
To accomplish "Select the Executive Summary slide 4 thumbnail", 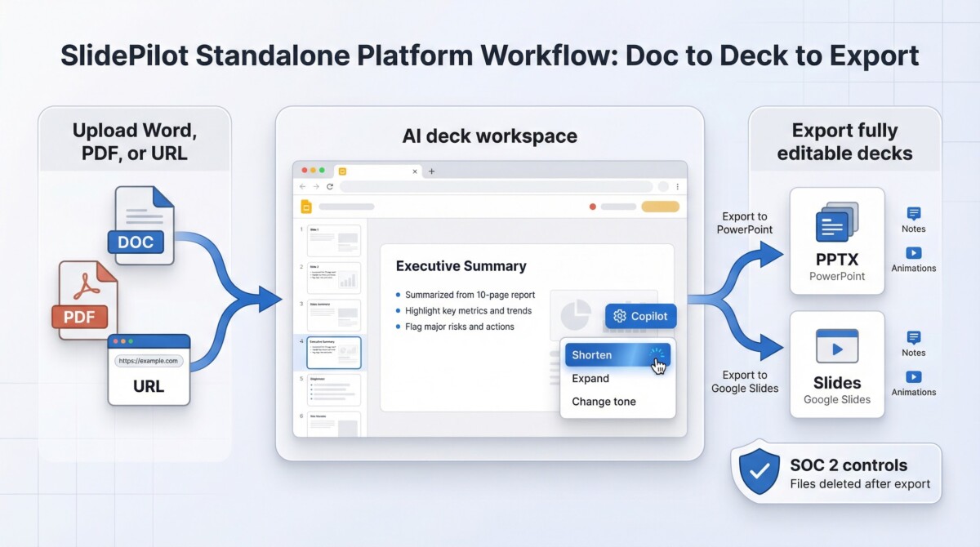I will [x=333, y=353].
